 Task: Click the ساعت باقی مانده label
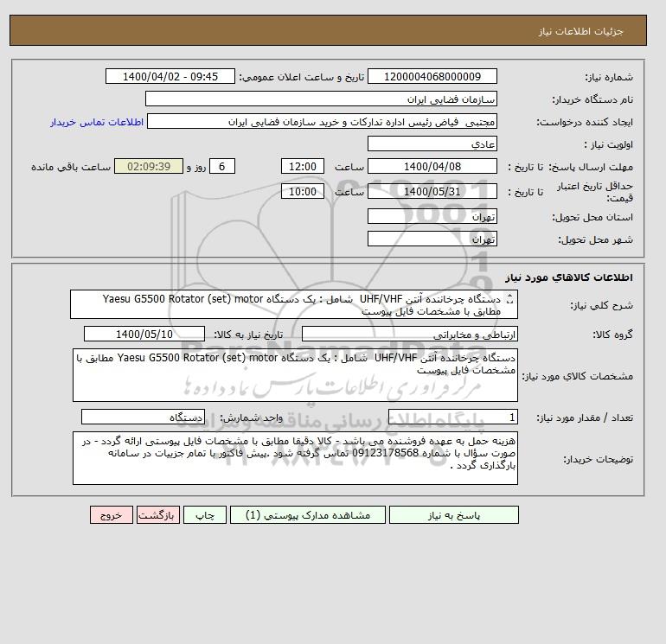pyautogui.click(x=71, y=167)
